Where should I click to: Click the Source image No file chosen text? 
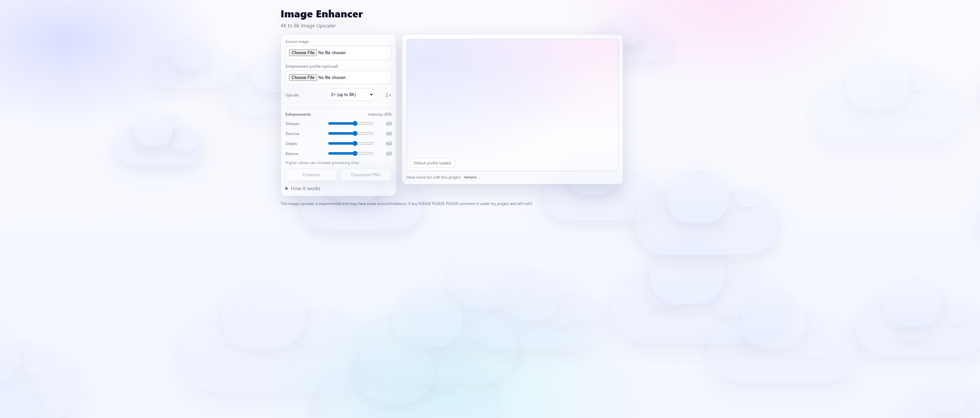(332, 53)
